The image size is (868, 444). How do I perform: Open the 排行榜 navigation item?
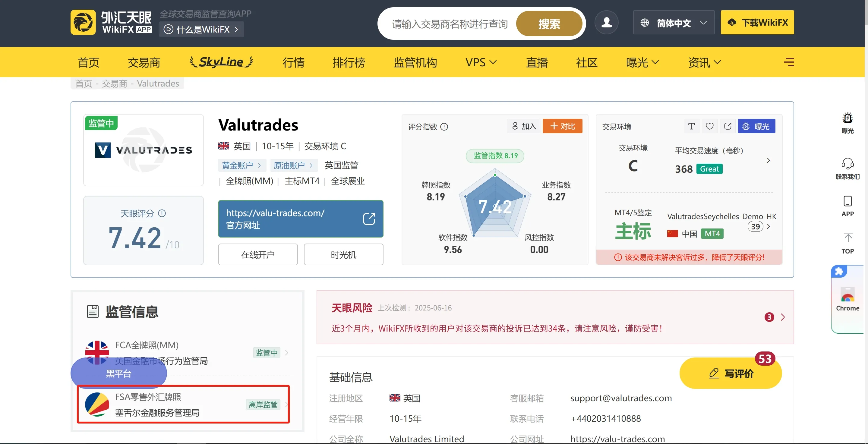click(x=349, y=62)
